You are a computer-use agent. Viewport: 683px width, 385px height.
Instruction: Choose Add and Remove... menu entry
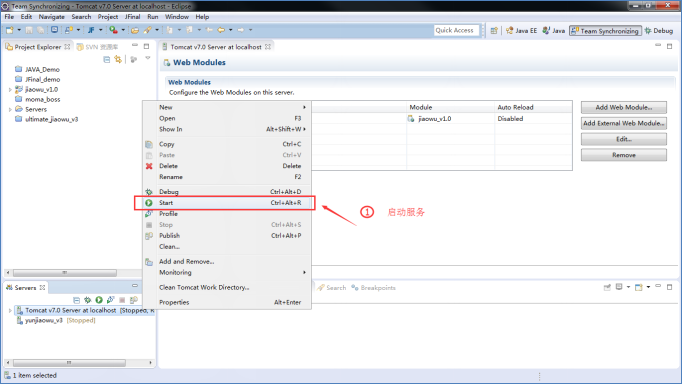coord(227,262)
